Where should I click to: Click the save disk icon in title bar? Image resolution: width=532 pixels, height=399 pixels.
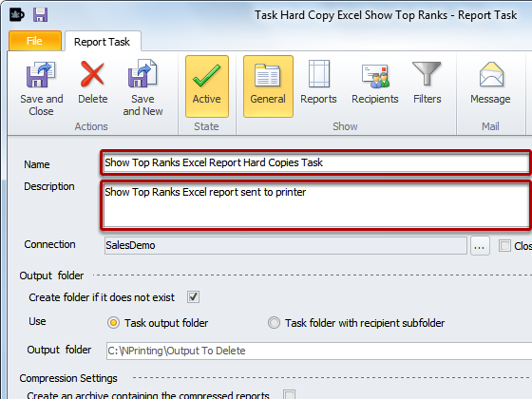tap(40, 15)
